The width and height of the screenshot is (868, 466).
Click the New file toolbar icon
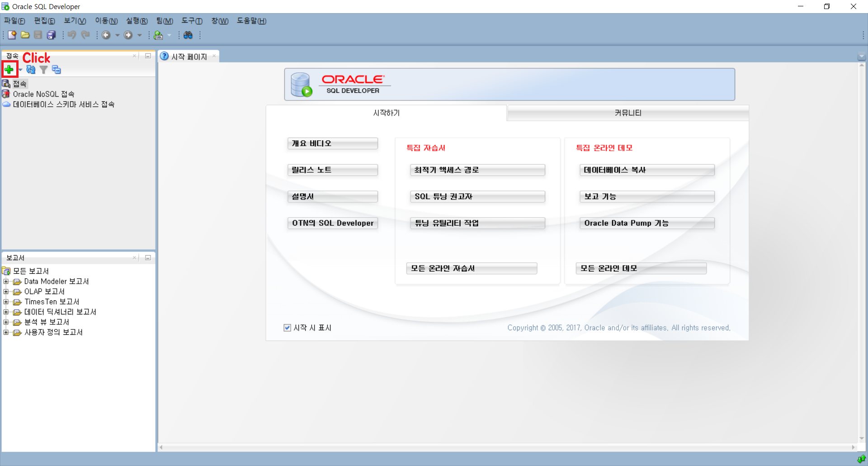(x=12, y=35)
